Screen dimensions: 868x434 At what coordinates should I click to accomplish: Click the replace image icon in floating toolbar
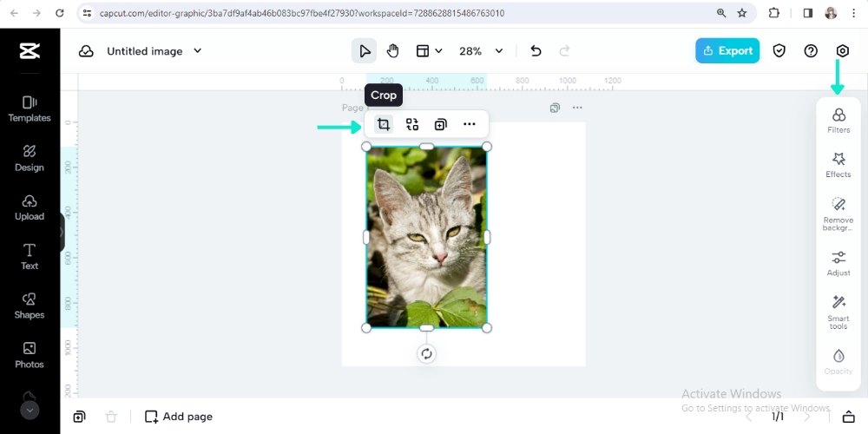point(411,124)
